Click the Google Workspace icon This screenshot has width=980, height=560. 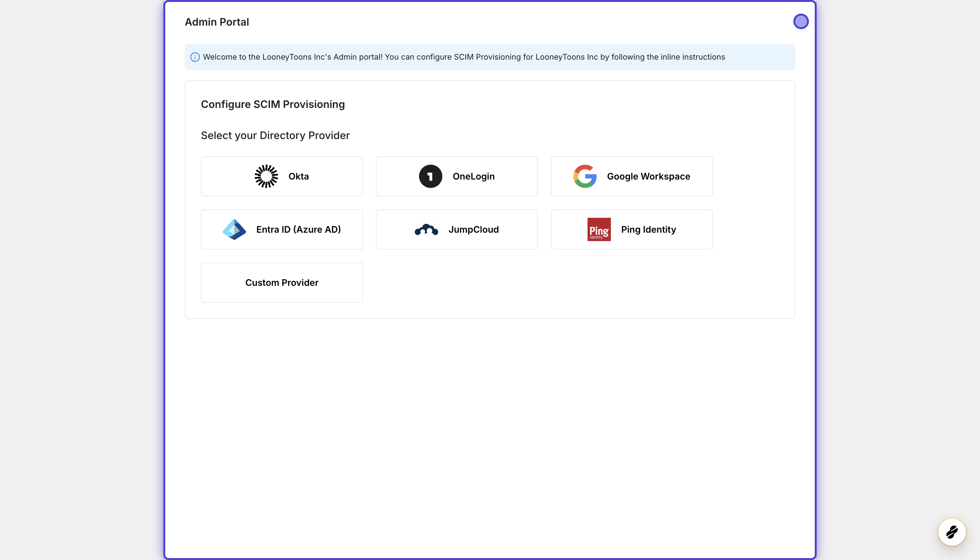[585, 176]
